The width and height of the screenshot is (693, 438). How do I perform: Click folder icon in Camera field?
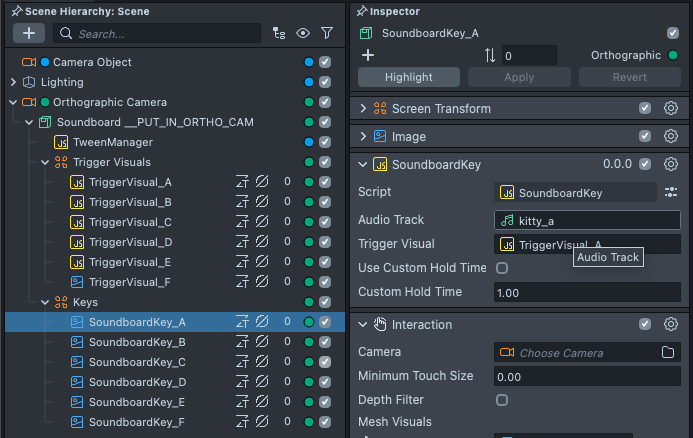click(668, 352)
